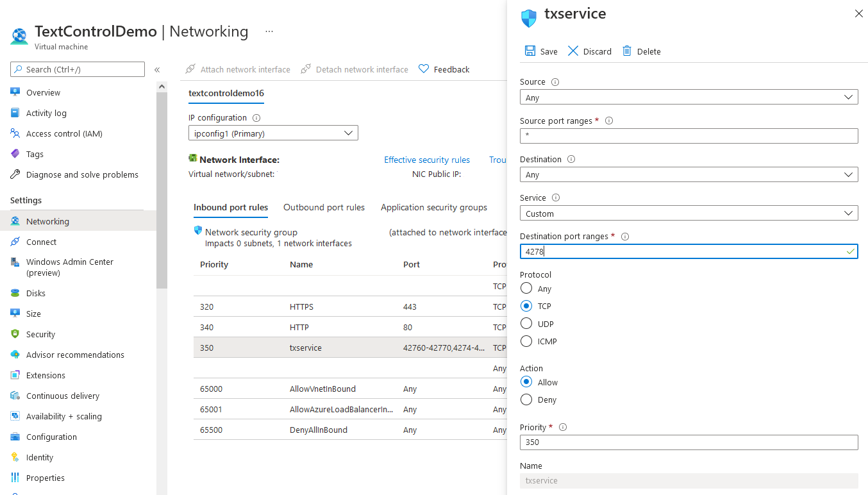Click the Overview monitor icon
The height and width of the screenshot is (495, 868).
(x=15, y=92)
